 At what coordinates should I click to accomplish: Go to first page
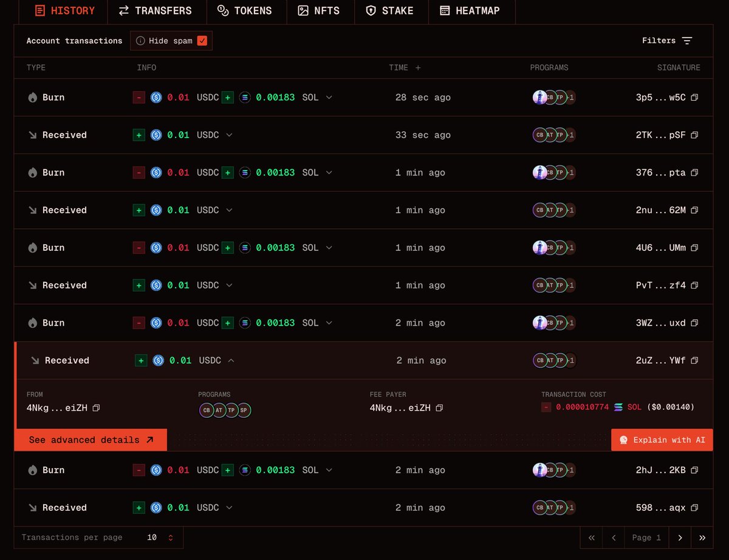coord(591,538)
